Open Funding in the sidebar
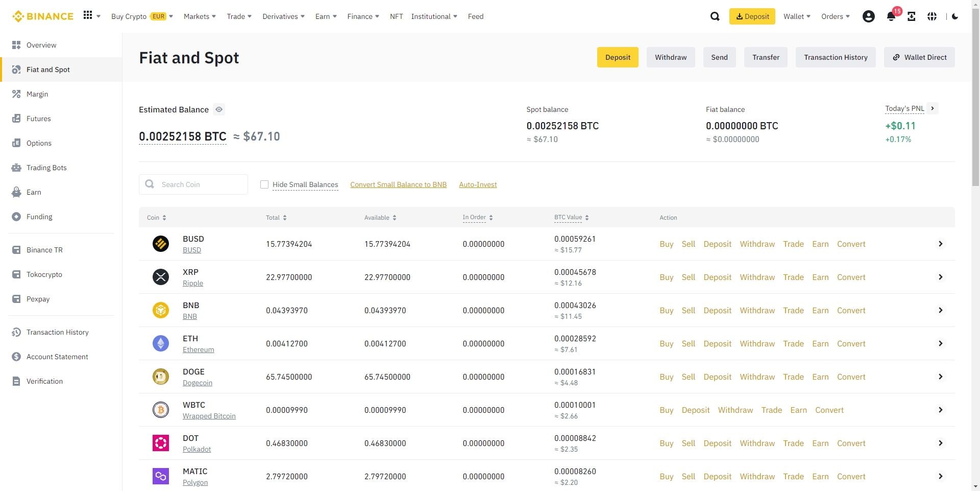980x491 pixels. click(61, 217)
